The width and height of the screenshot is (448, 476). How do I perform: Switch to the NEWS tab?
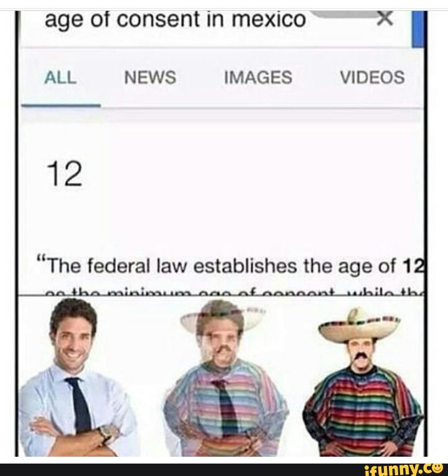coord(150,77)
